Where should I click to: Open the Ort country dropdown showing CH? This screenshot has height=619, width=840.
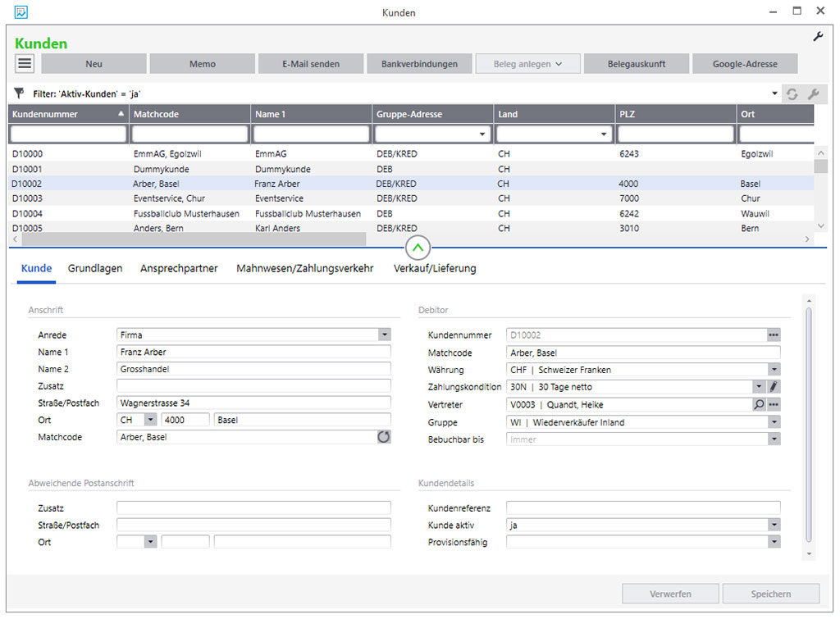click(x=151, y=420)
